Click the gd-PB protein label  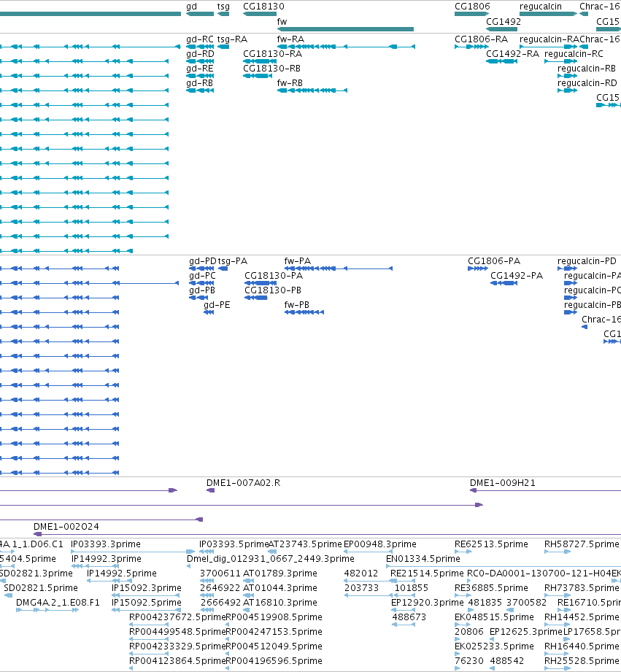202,290
